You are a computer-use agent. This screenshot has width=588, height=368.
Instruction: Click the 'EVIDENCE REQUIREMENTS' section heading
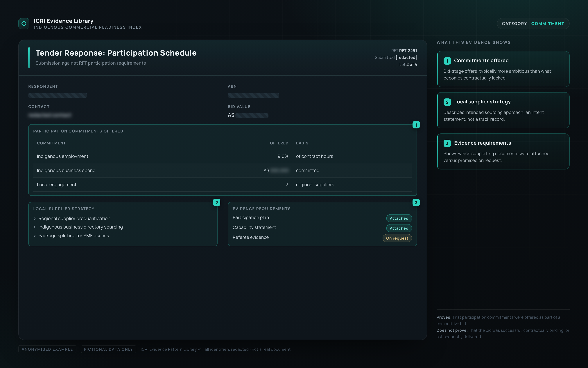(x=261, y=209)
